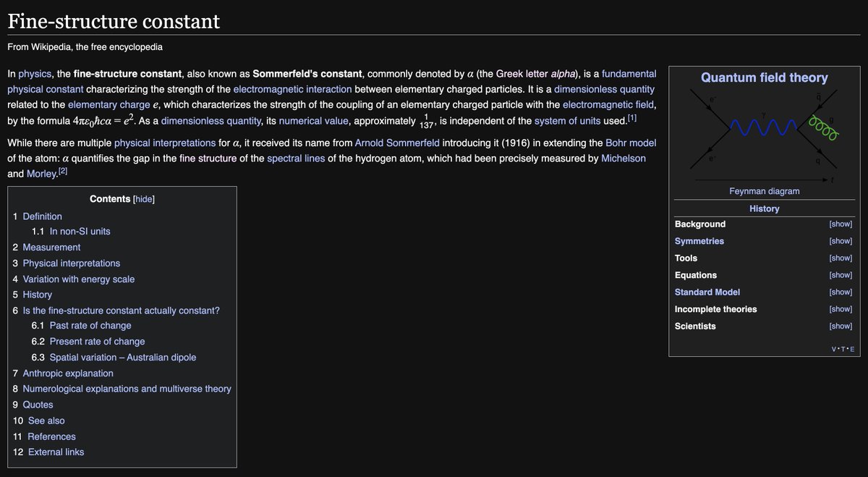Jump to 12 External links section
The image size is (868, 477).
pos(48,452)
